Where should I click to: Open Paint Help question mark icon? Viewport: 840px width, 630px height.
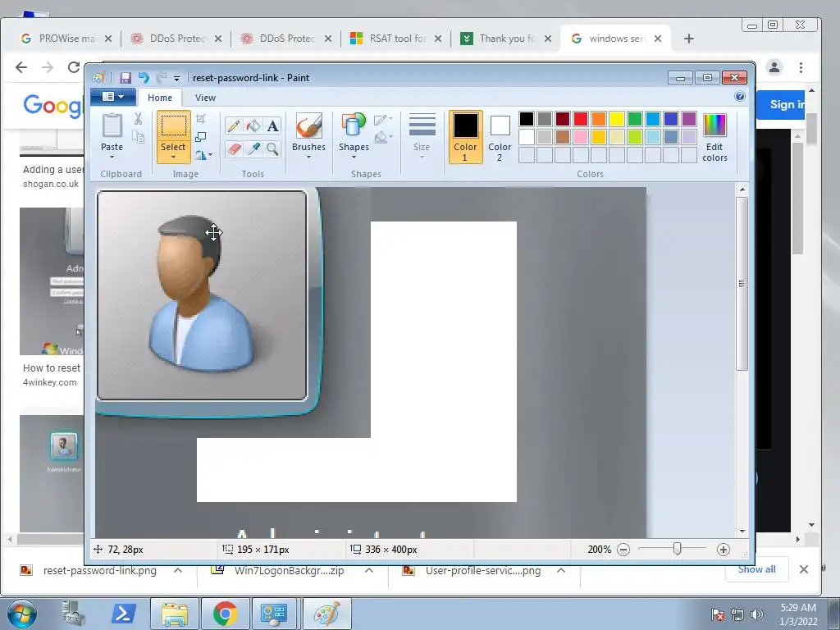pyautogui.click(x=740, y=97)
